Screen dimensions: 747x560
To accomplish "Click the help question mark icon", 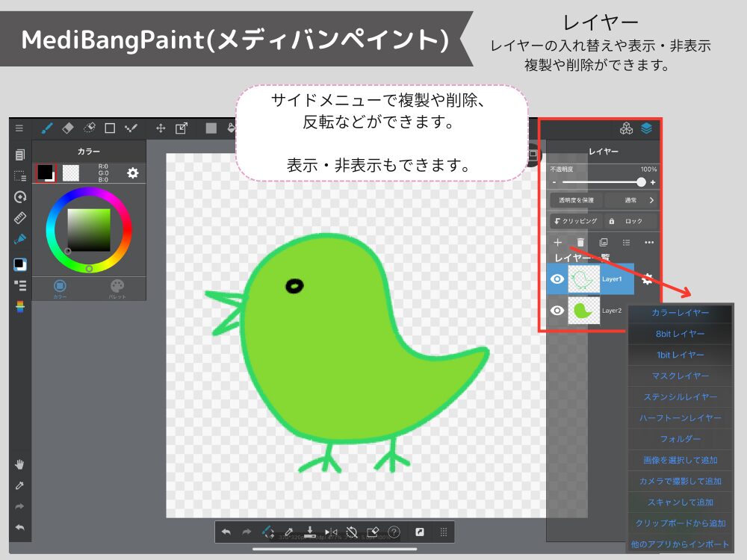I will coord(394,532).
